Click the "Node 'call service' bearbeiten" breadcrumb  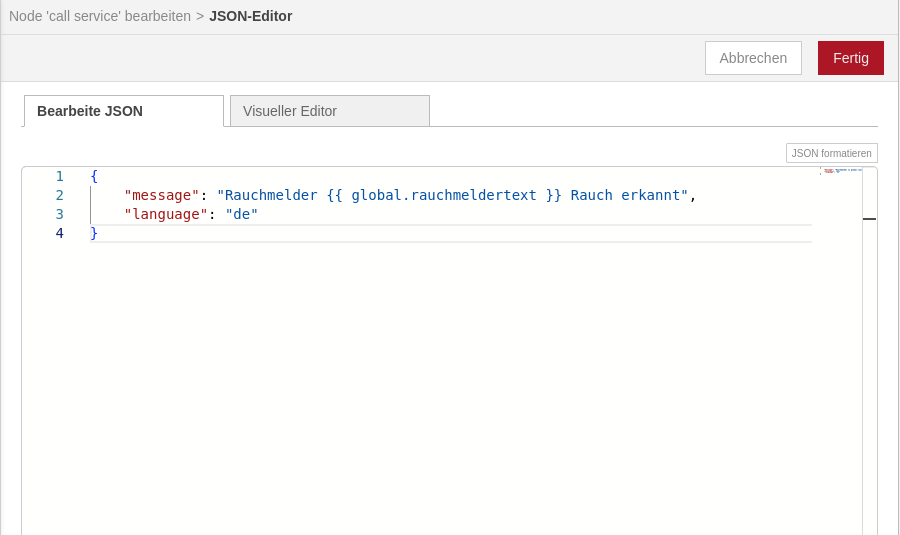(x=100, y=16)
